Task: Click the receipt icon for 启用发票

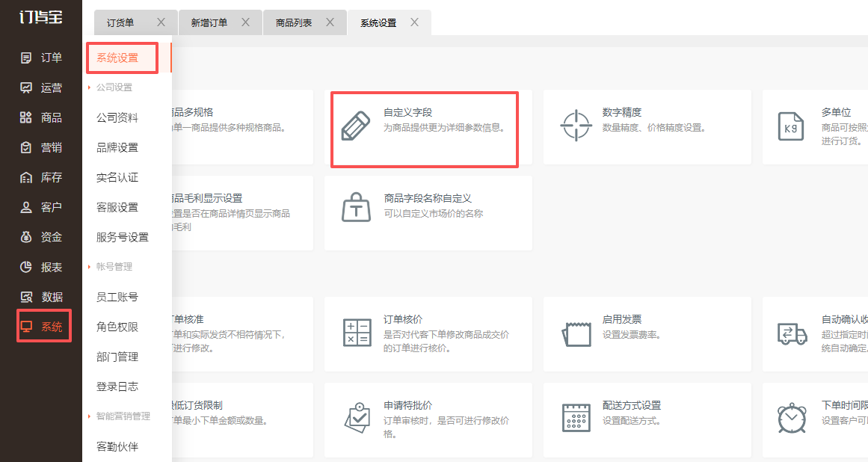Action: coord(576,334)
